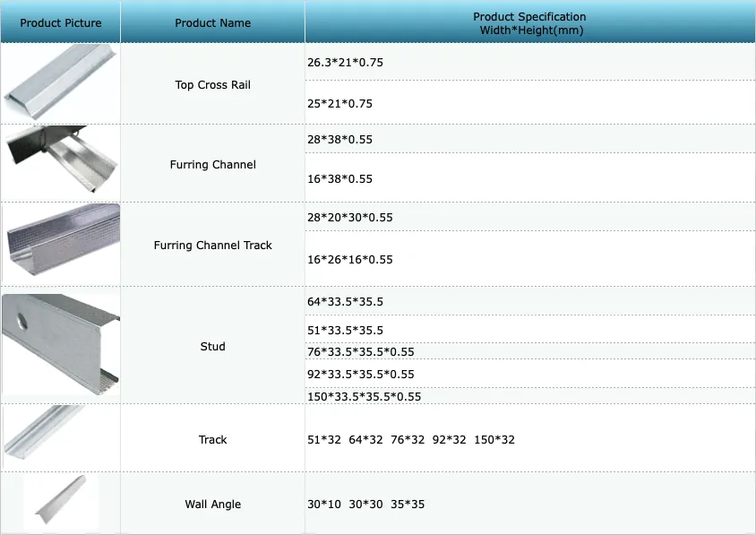
Task: Select the Stud product name
Action: (x=212, y=347)
